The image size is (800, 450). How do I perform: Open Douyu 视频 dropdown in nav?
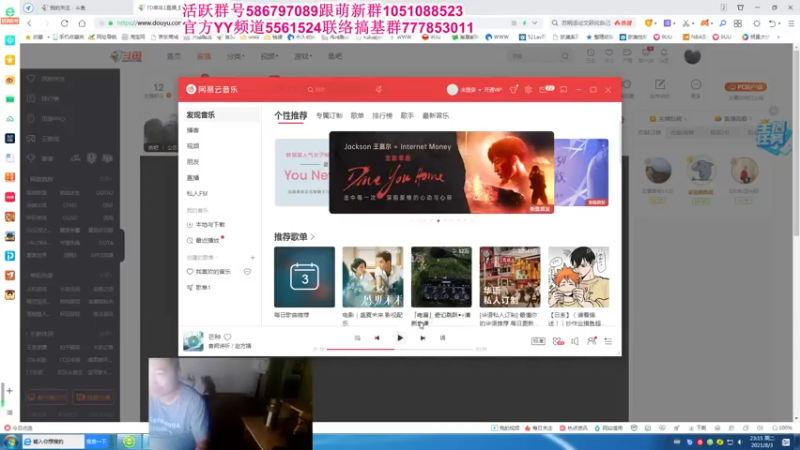pyautogui.click(x=269, y=56)
